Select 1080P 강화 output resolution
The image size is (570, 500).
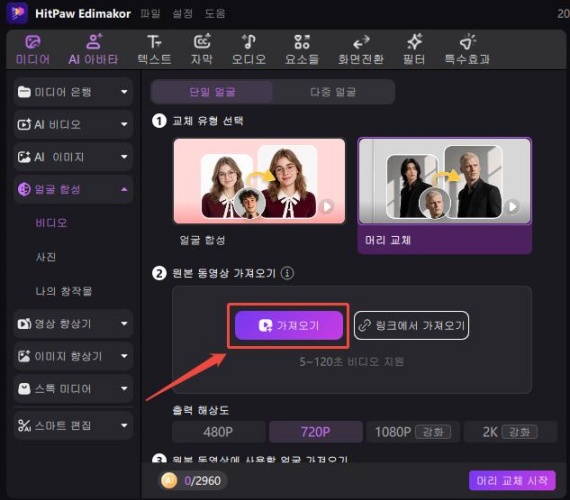[413, 432]
